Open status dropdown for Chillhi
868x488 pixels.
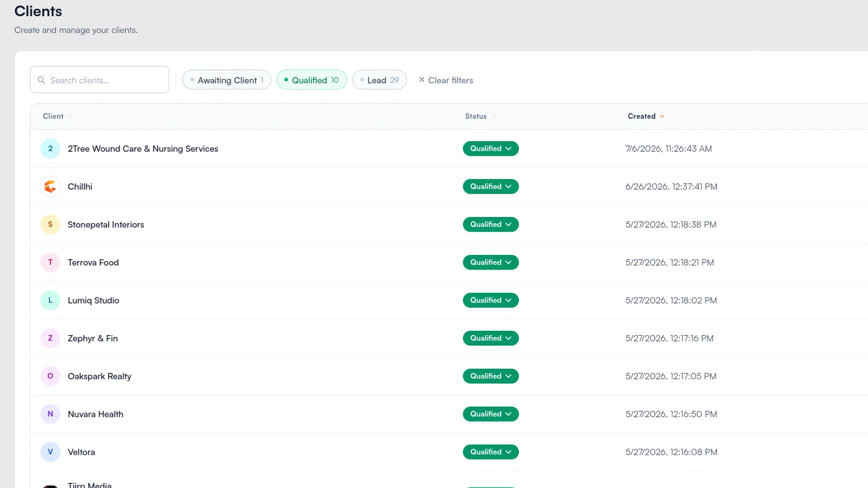click(490, 187)
